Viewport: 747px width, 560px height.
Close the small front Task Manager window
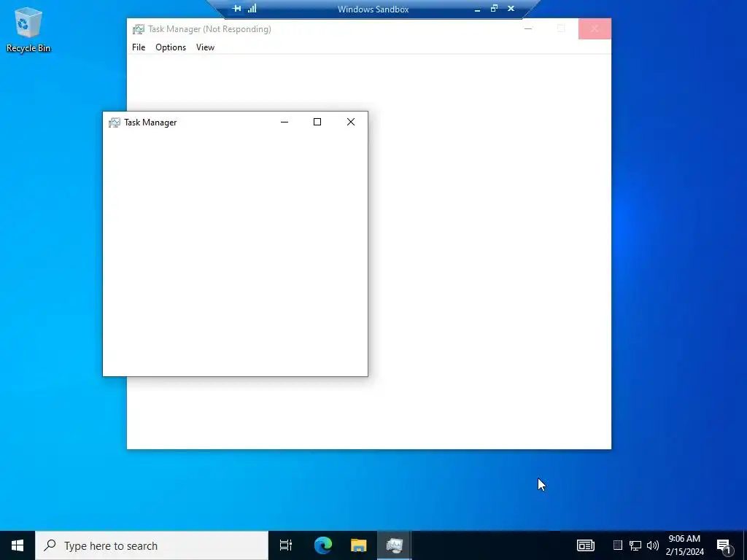click(351, 122)
